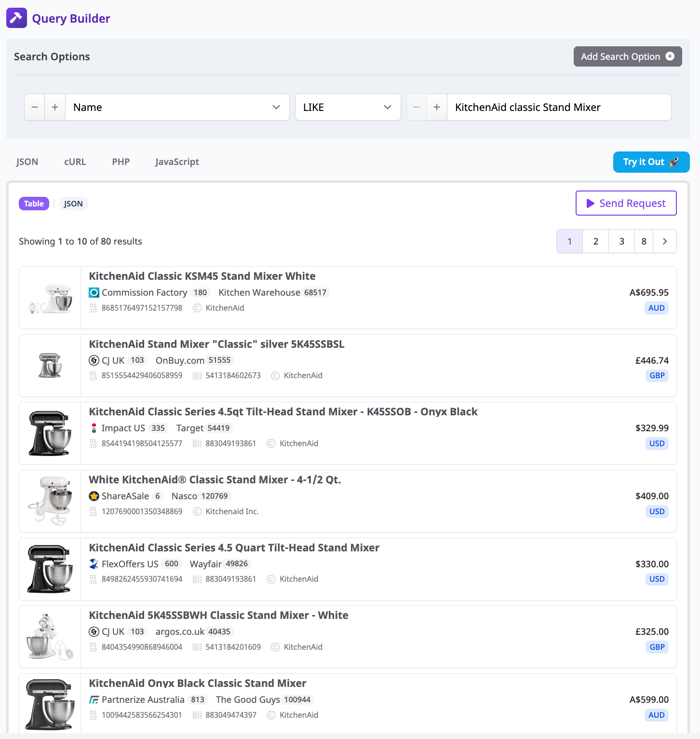Click Kitchen Warehouse 68517 merchant label
Viewport: 700px width, 739px height.
point(273,292)
